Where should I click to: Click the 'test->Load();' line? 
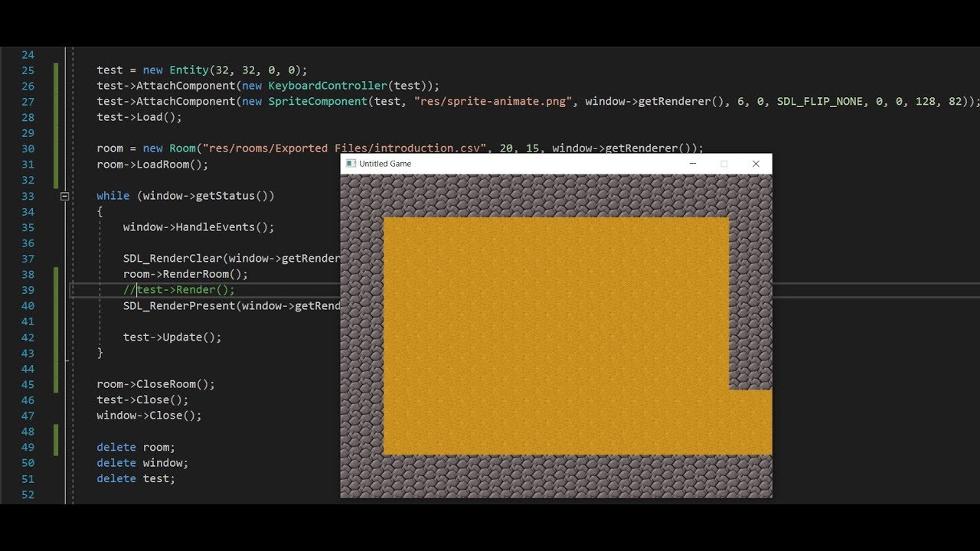(x=139, y=117)
